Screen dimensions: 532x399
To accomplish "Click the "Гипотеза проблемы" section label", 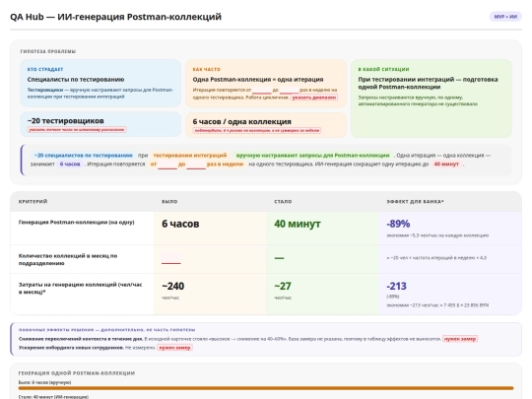I will point(48,51).
